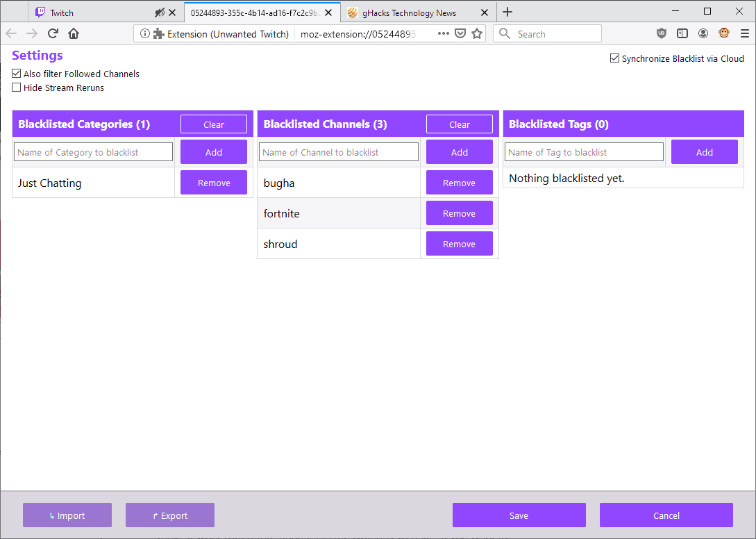Toggle Also filter Followed Channels checkbox
756x539 pixels.
[17, 74]
